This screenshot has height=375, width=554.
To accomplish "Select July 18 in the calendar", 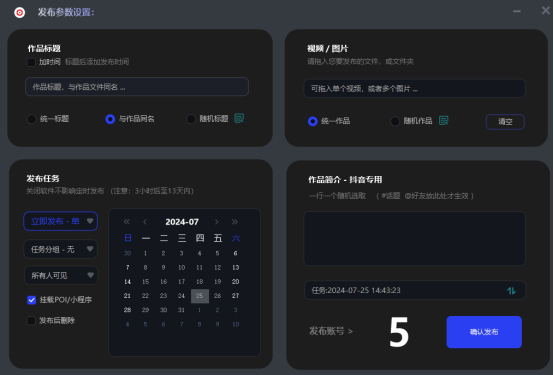I will [199, 282].
